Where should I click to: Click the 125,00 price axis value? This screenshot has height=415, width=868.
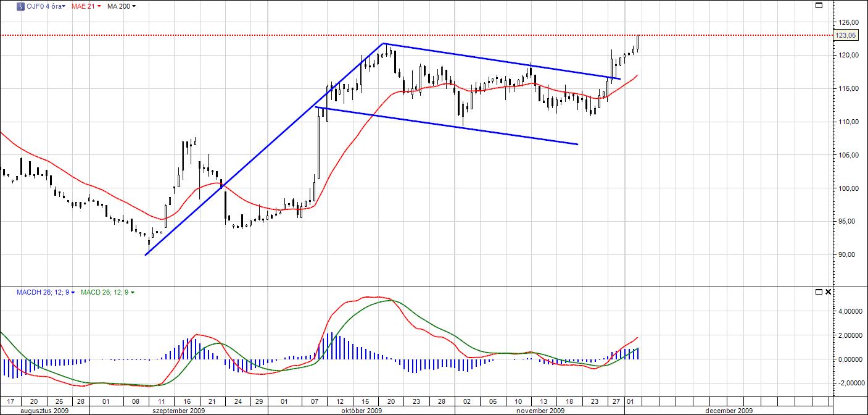click(849, 22)
